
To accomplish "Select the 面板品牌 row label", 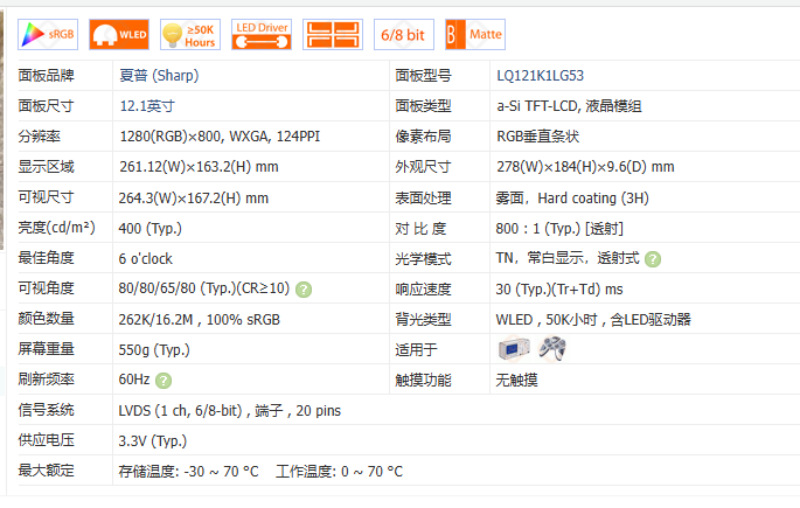I will (x=46, y=75).
